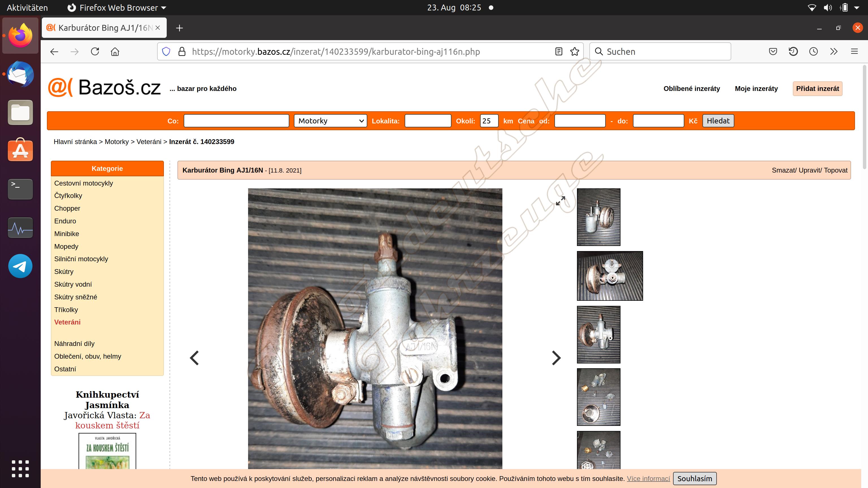Click Smazat/ Upravit/ Topovat link
This screenshot has height=488, width=868.
click(x=809, y=170)
